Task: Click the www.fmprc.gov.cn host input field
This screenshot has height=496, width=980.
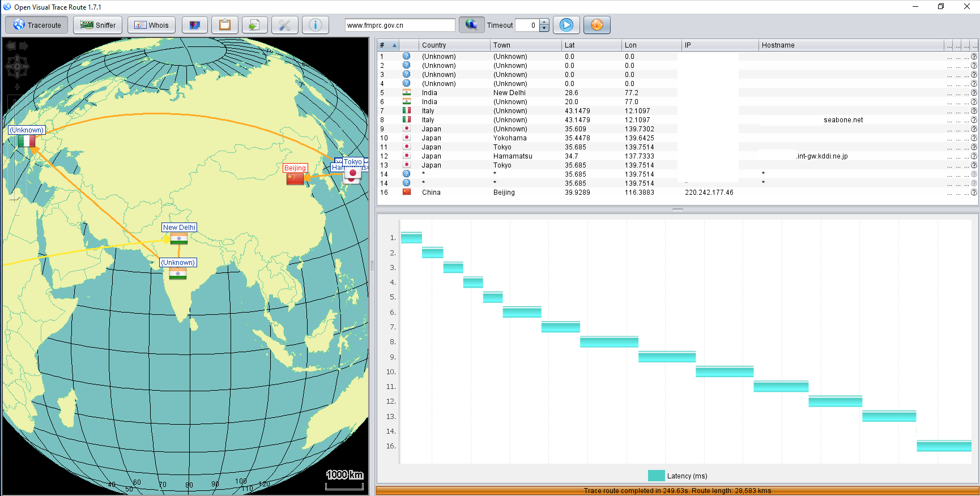Action: pos(399,25)
